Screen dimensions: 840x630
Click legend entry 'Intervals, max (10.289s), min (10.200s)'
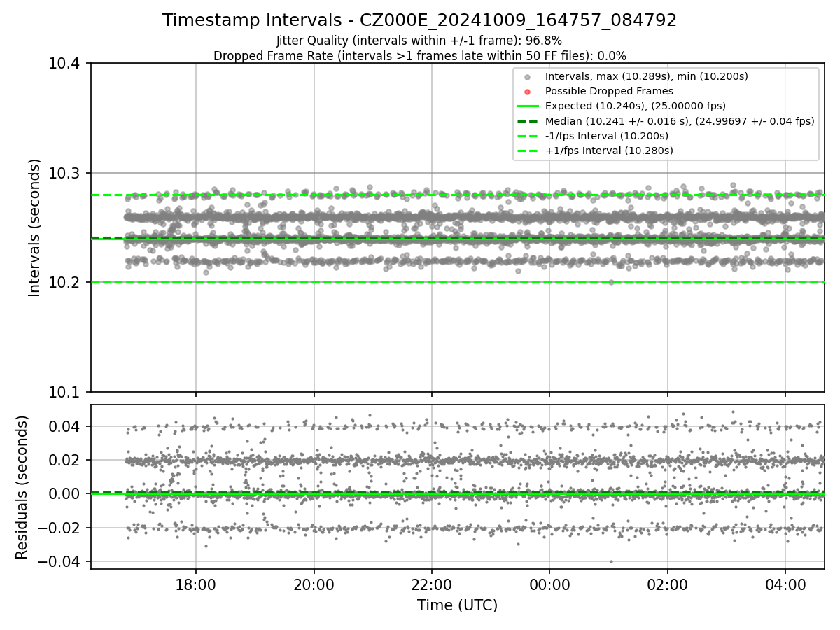(647, 76)
